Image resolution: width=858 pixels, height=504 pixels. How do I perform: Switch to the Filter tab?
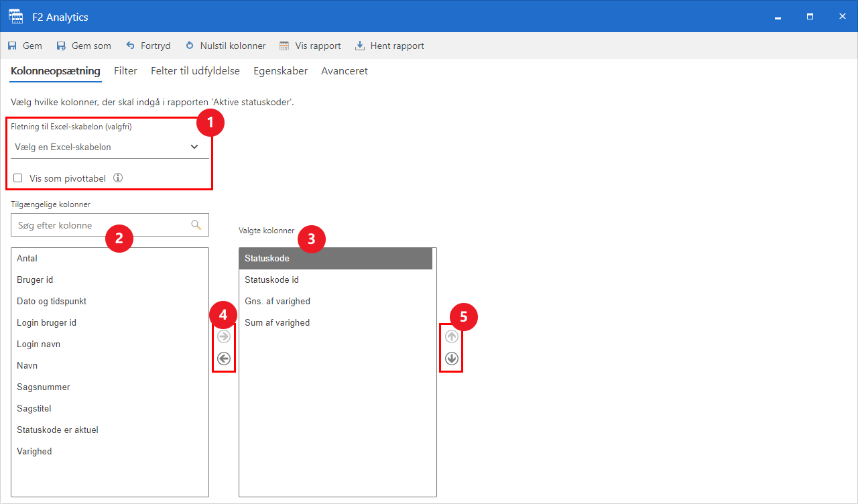click(125, 71)
